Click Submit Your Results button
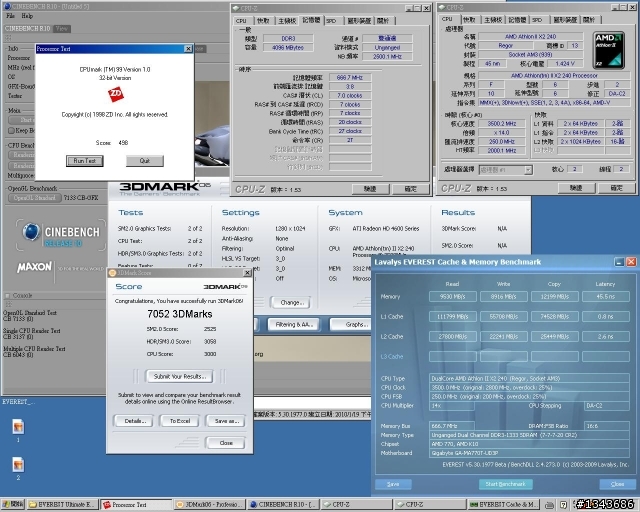This screenshot has height=512, width=640. pyautogui.click(x=180, y=376)
